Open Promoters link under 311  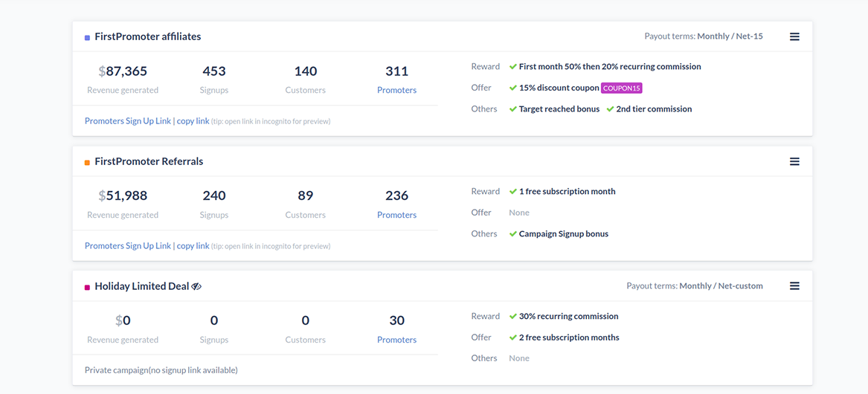397,90
